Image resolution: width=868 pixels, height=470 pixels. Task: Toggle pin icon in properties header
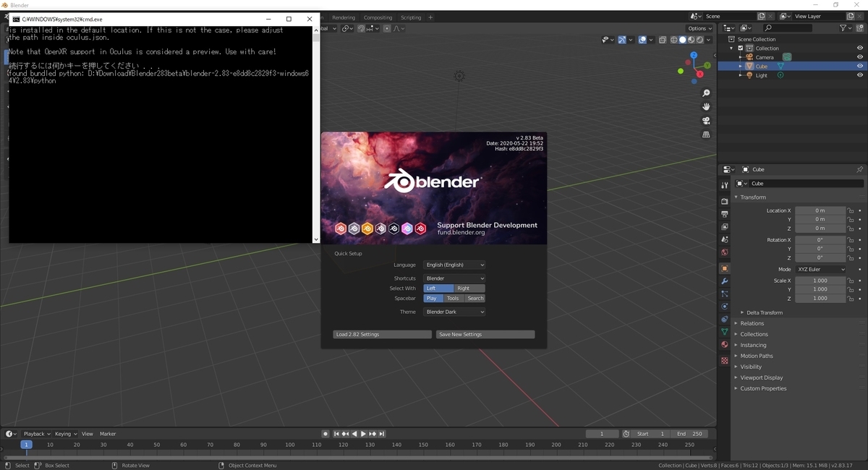click(859, 169)
